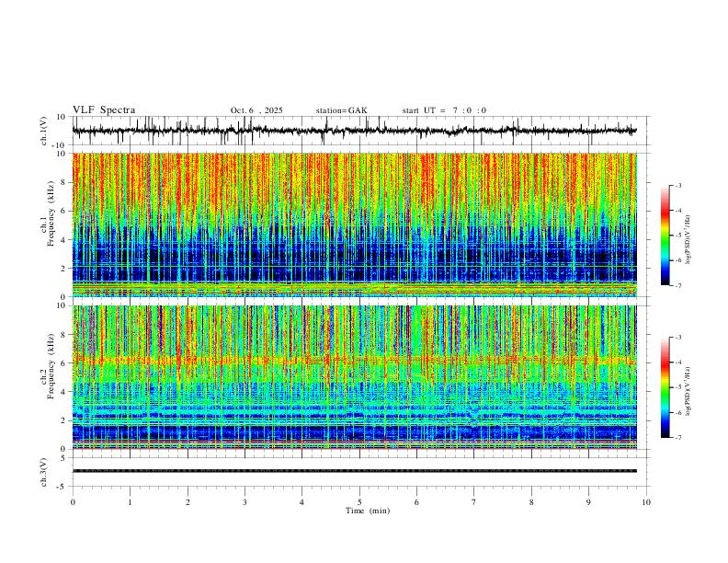Click time axis tick label "0"
Screen dimensions: 728x563
(73, 502)
